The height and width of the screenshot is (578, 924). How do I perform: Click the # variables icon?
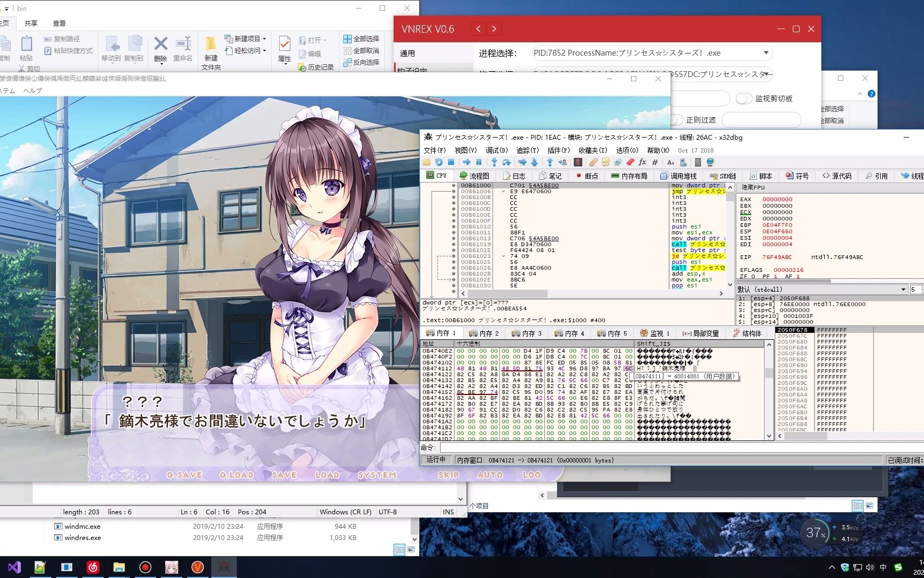coord(655,162)
